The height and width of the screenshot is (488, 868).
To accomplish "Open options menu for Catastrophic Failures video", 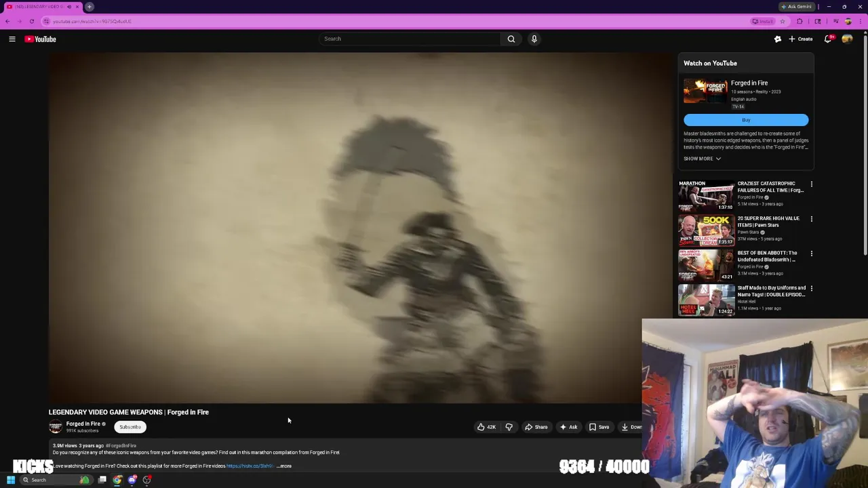I will [x=811, y=184].
